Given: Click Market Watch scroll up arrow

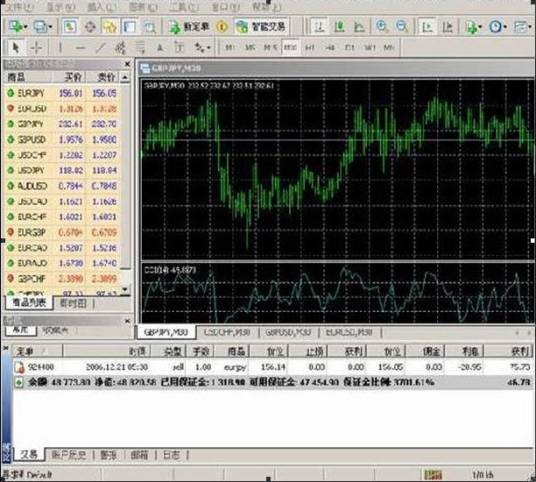Looking at the screenshot, I should click(x=125, y=78).
